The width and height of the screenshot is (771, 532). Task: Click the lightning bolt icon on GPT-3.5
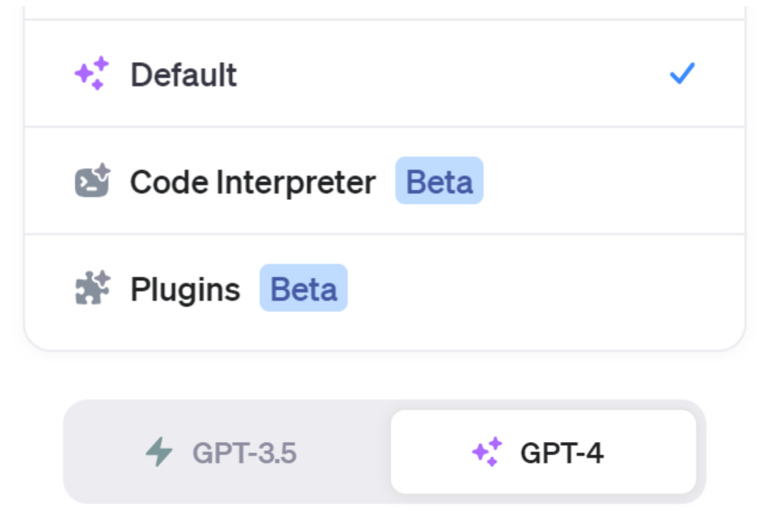click(x=158, y=452)
